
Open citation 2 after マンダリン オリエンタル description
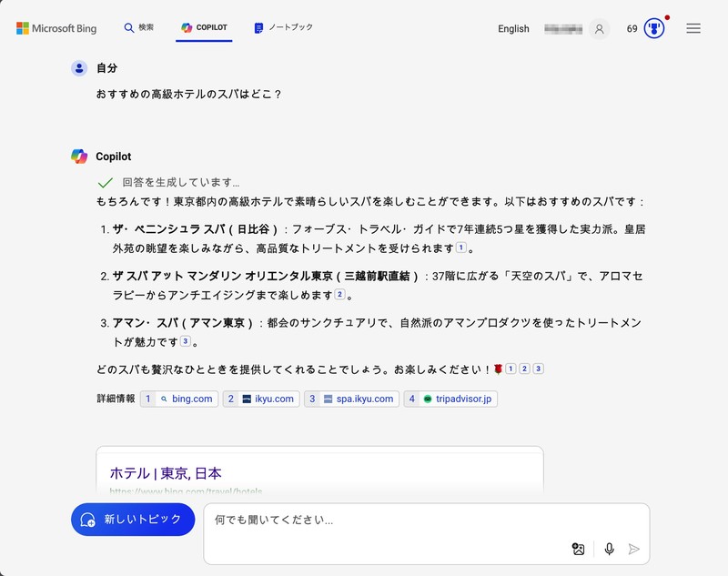(x=339, y=294)
